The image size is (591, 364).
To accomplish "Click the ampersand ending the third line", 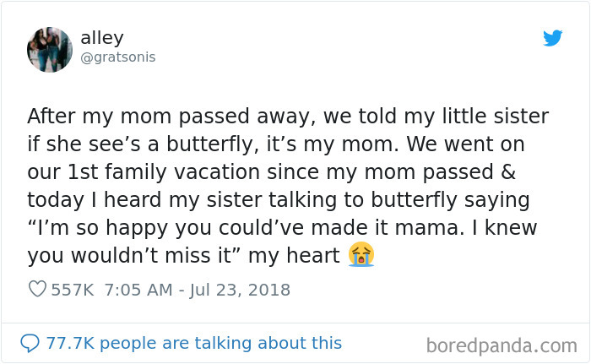I will (x=508, y=171).
